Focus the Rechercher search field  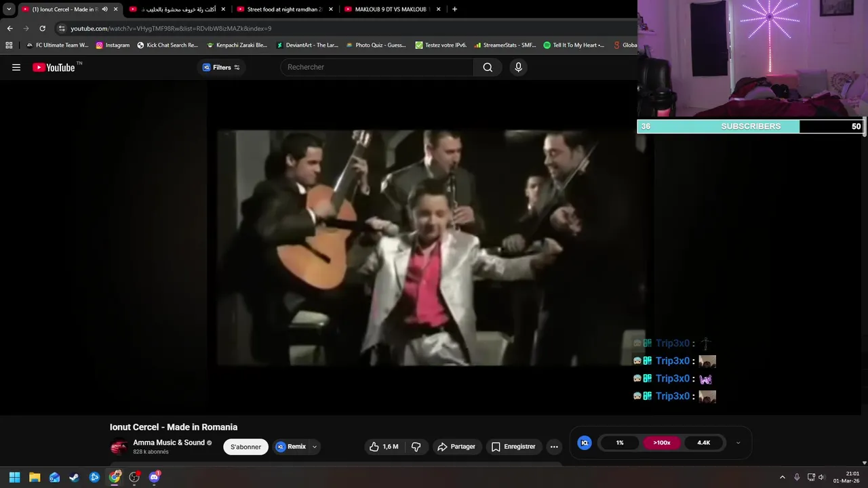click(377, 67)
